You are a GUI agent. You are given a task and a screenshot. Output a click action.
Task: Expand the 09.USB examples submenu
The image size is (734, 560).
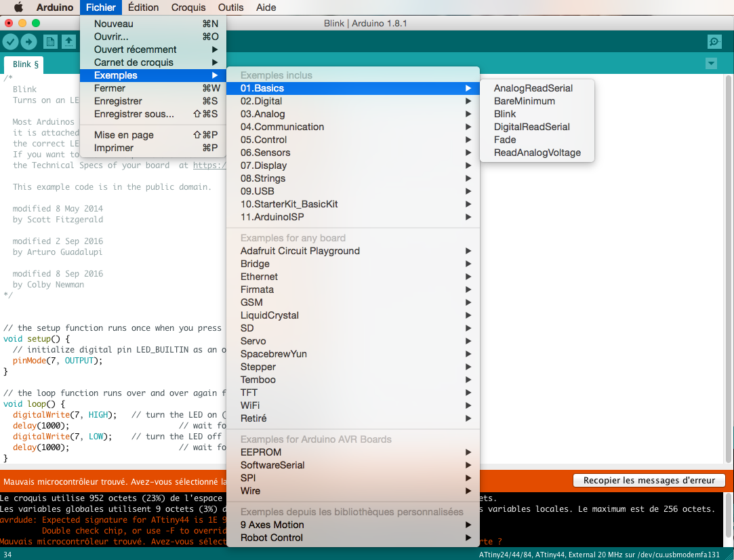[353, 191]
